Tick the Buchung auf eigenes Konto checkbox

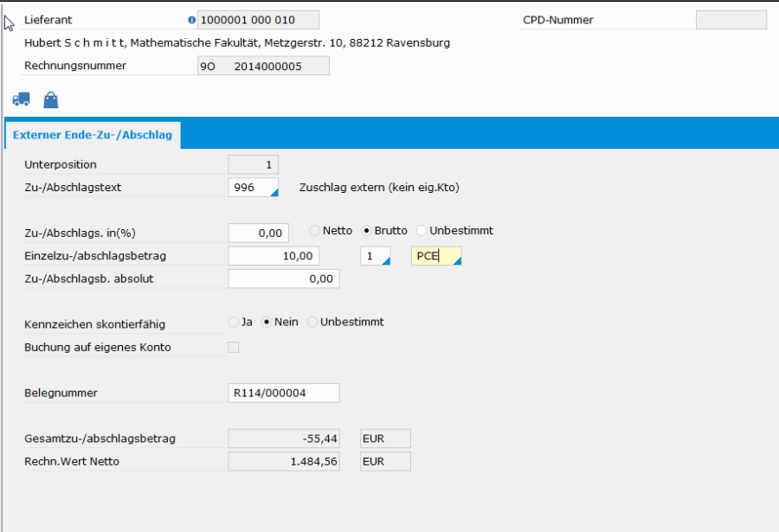click(234, 347)
